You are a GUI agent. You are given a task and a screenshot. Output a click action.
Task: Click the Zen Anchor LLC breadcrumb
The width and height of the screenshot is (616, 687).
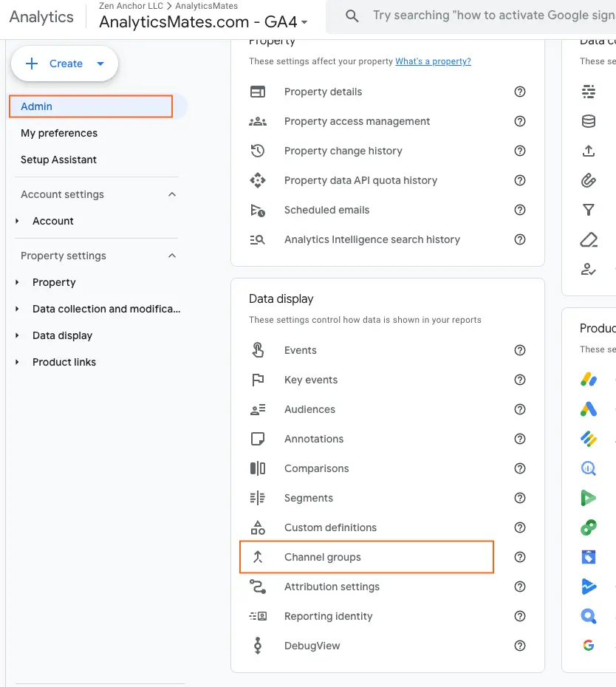click(x=131, y=6)
